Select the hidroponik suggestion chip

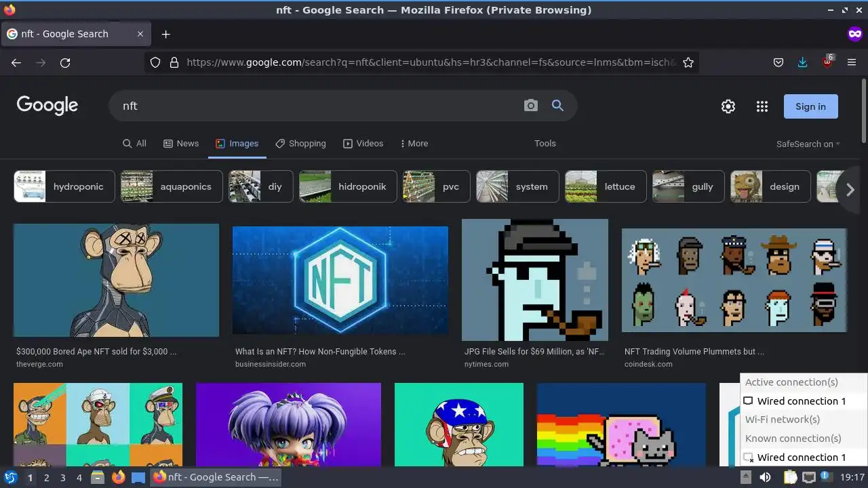(x=348, y=186)
